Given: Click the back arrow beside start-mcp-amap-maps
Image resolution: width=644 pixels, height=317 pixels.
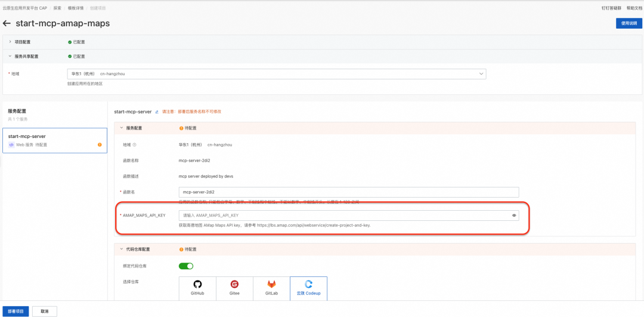Looking at the screenshot, I should [7, 23].
